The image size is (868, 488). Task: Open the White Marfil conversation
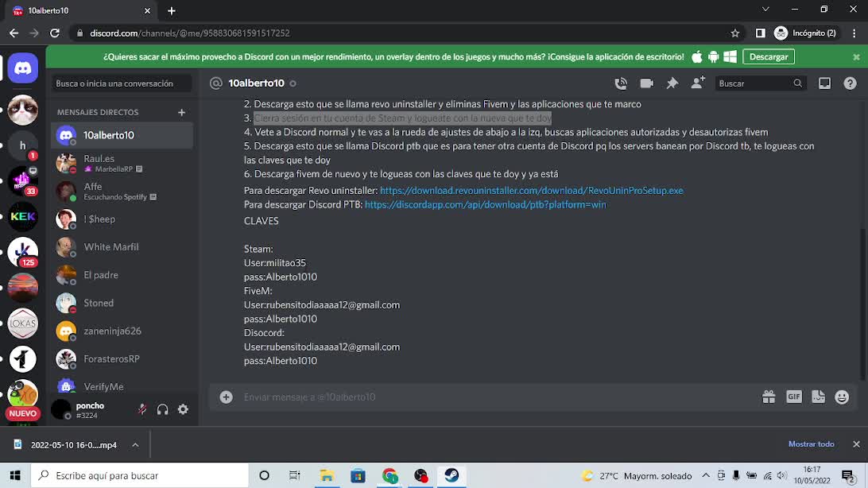pos(122,246)
